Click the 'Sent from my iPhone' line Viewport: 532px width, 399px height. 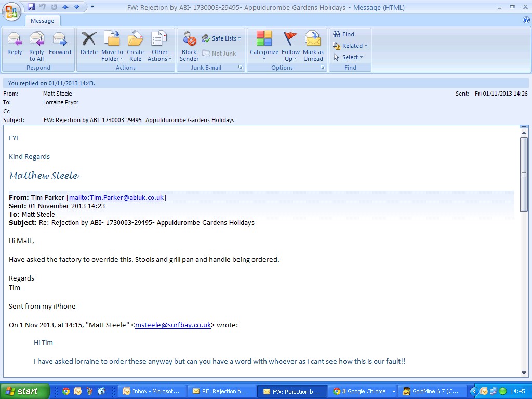point(42,307)
